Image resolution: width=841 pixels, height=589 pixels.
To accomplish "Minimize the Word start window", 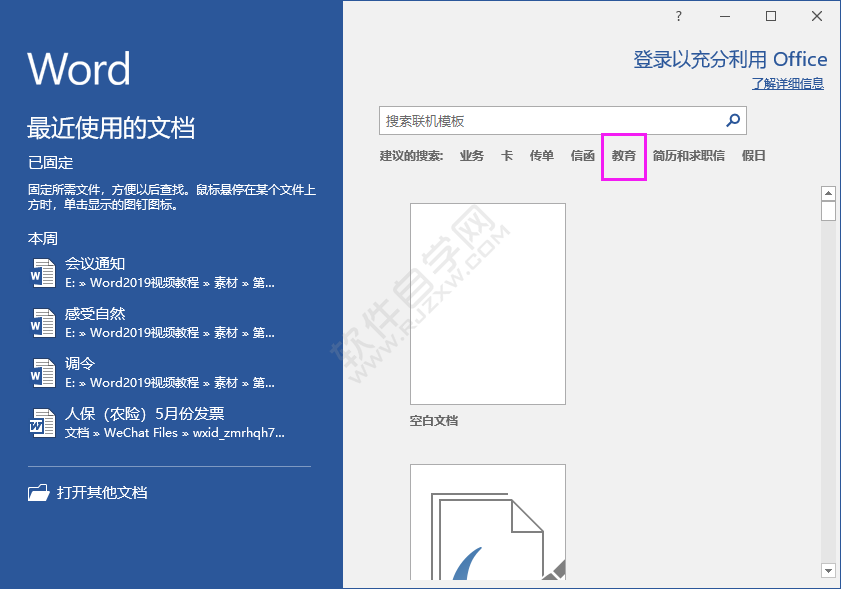I will (725, 17).
